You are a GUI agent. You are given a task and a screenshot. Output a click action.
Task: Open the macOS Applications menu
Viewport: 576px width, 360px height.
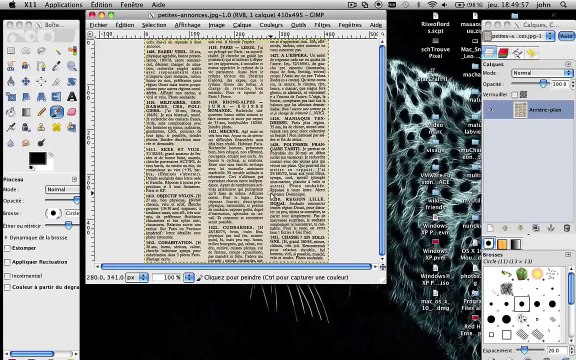pos(64,5)
